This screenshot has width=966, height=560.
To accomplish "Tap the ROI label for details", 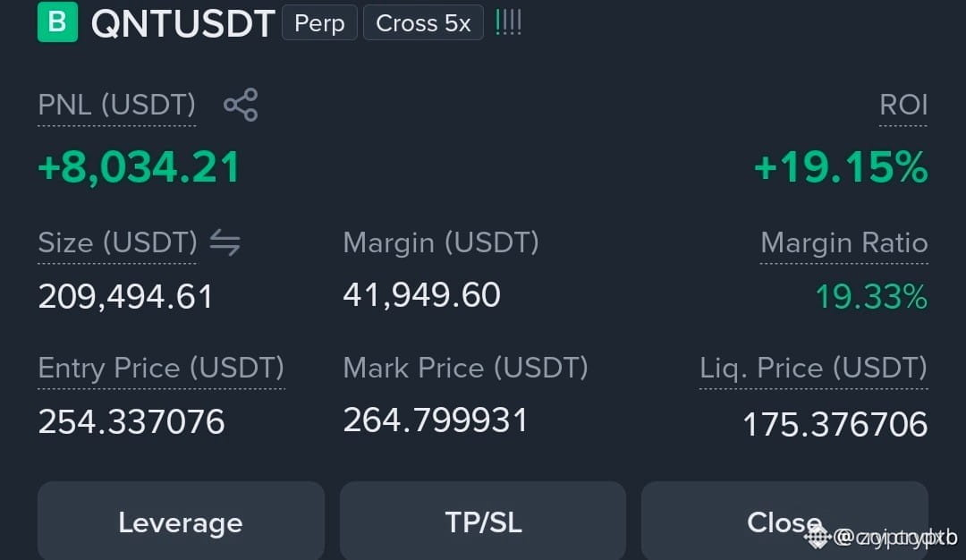I will point(903,105).
